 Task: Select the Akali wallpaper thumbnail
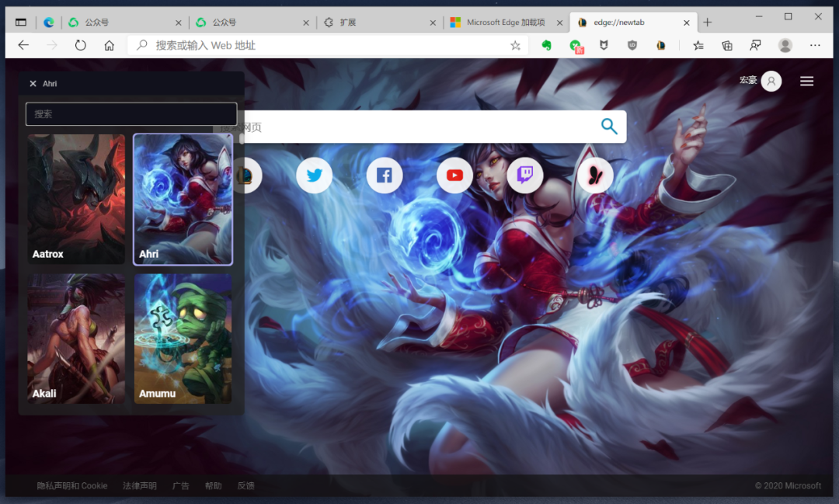76,339
